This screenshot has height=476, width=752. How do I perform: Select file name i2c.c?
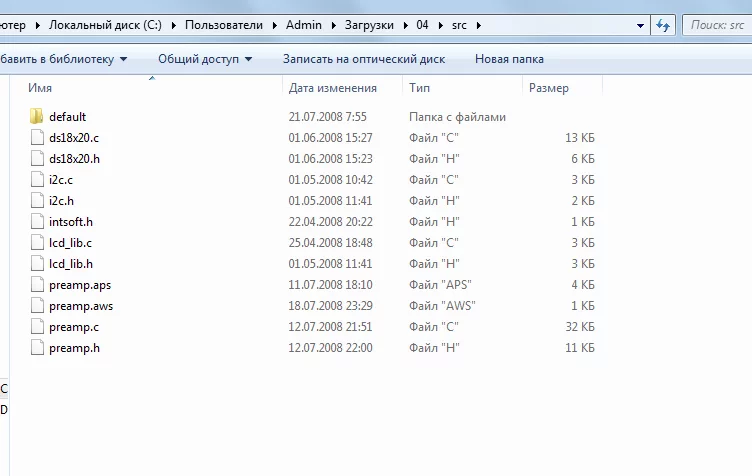[61, 180]
